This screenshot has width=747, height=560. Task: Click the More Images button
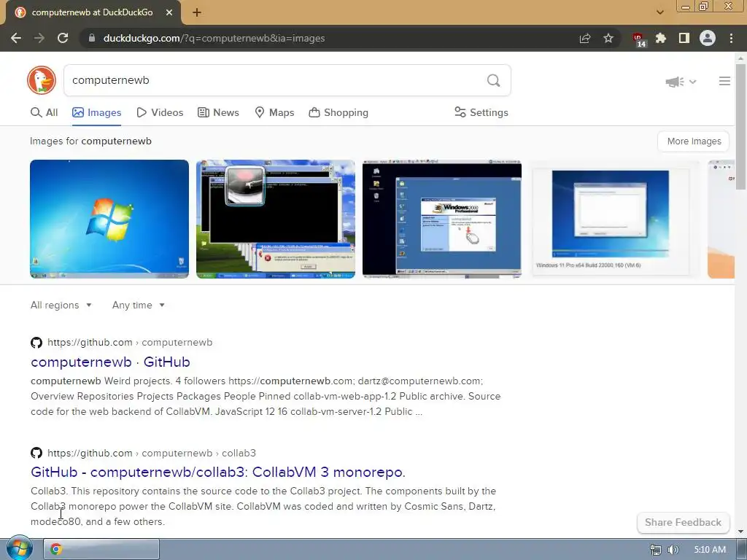point(694,141)
